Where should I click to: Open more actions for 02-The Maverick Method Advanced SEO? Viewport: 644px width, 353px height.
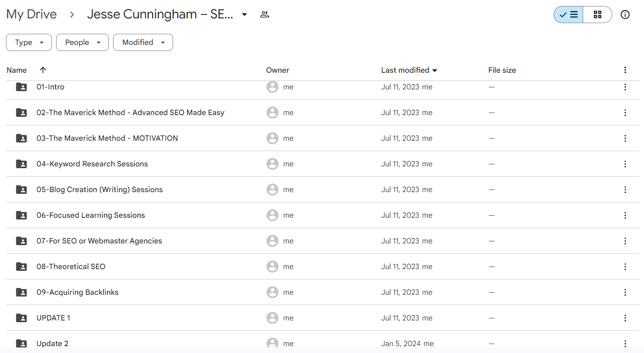(625, 113)
